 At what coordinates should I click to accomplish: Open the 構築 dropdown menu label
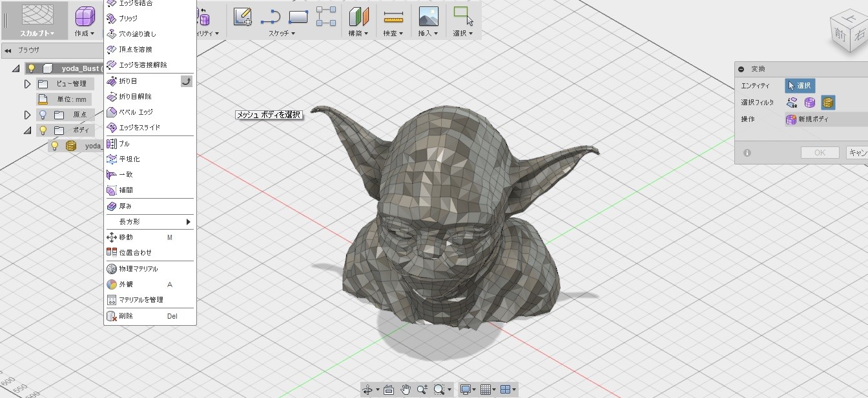tap(358, 33)
